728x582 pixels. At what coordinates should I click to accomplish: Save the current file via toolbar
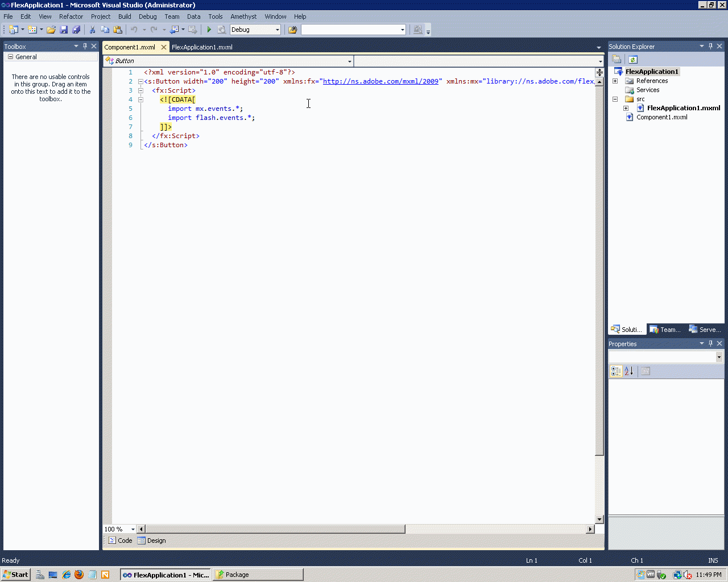coord(64,30)
